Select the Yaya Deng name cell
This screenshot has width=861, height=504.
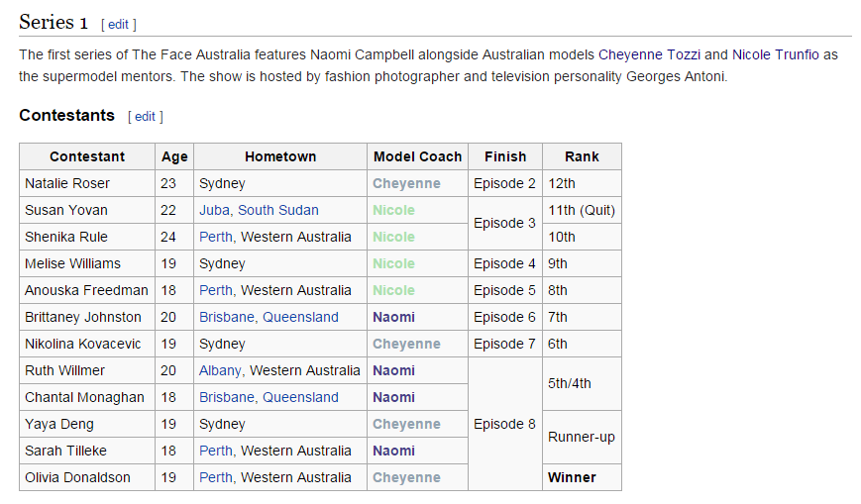tap(87, 424)
